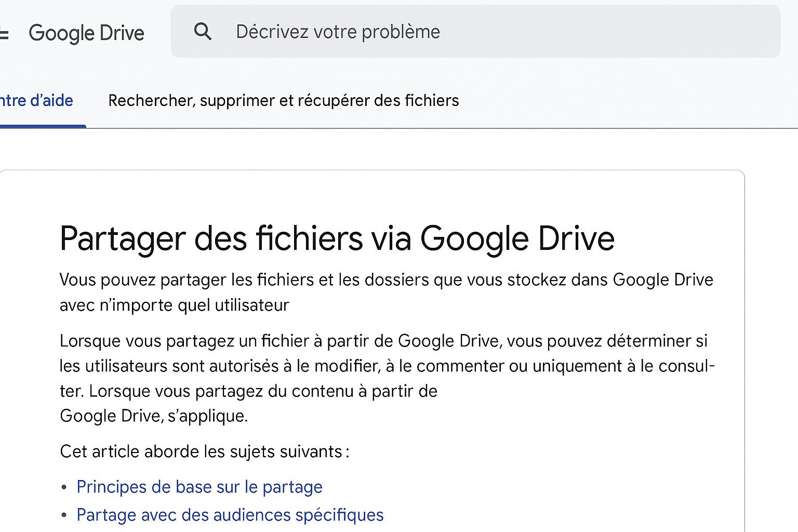
Task: Focus the search box placeholder text
Action: coord(338,32)
